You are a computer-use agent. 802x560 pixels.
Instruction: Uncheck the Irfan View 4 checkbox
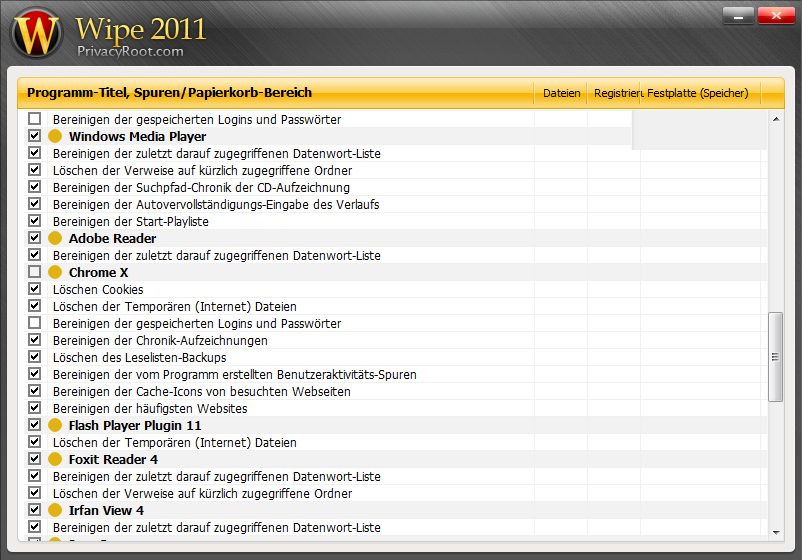point(34,509)
